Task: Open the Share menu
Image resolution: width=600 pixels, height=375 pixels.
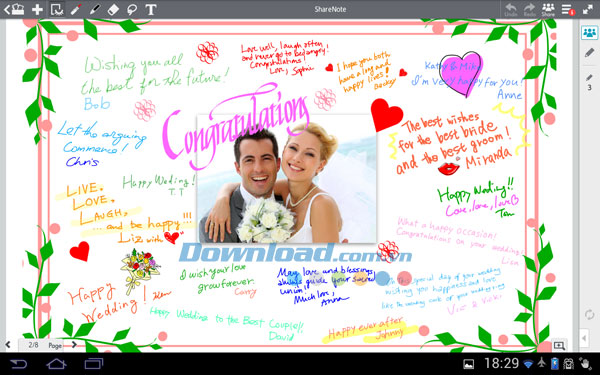Action: (x=548, y=9)
